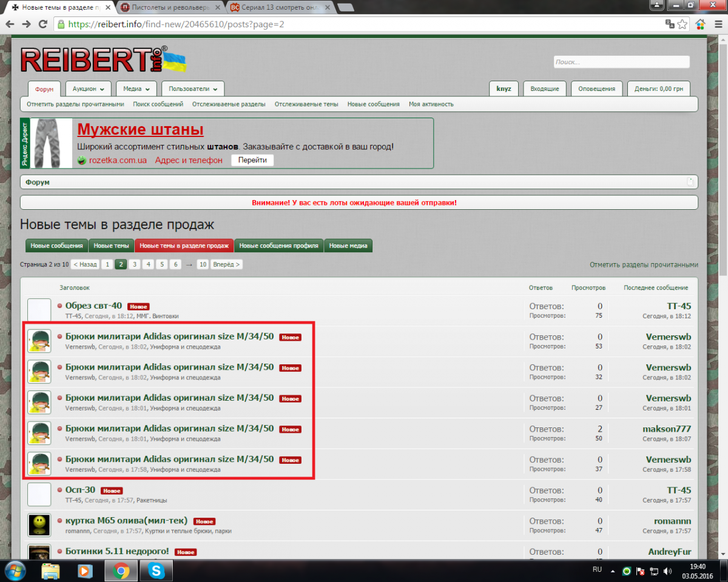Close the 'Сериал 13 смотреть' tab

click(326, 8)
